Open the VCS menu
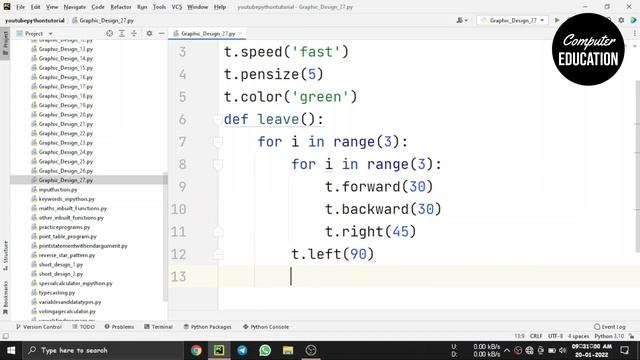Viewport: 640px width, 360px height. click(177, 7)
